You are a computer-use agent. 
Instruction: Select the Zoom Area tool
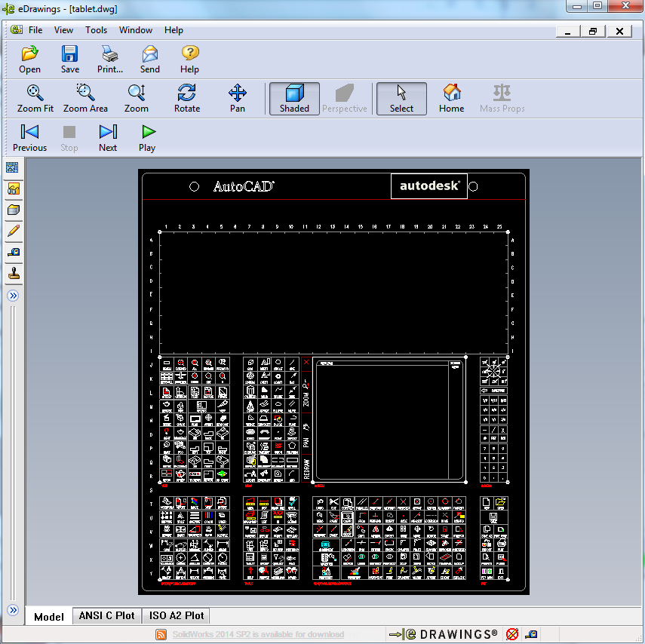pos(85,98)
